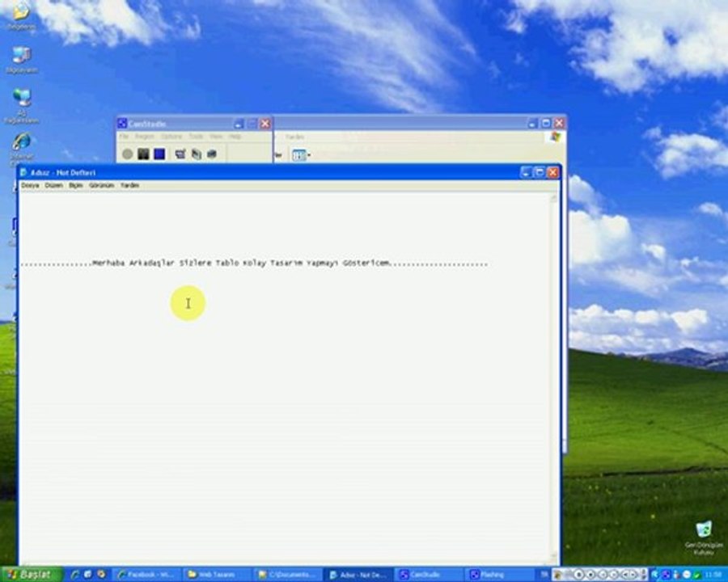The image size is (728, 582).
Task: Minimize the Notepad window
Action: [x=526, y=172]
